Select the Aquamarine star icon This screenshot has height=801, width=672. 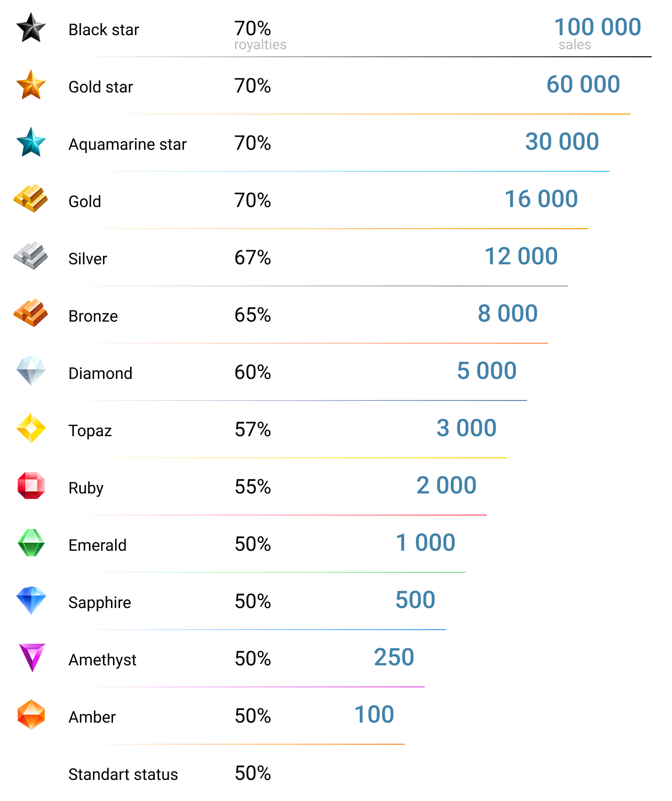tap(31, 142)
